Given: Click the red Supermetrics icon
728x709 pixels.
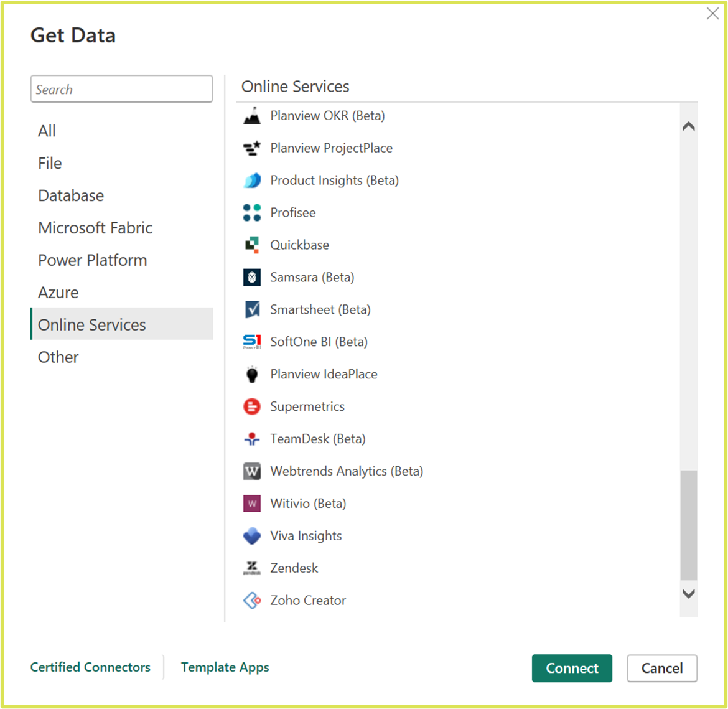Looking at the screenshot, I should (251, 406).
